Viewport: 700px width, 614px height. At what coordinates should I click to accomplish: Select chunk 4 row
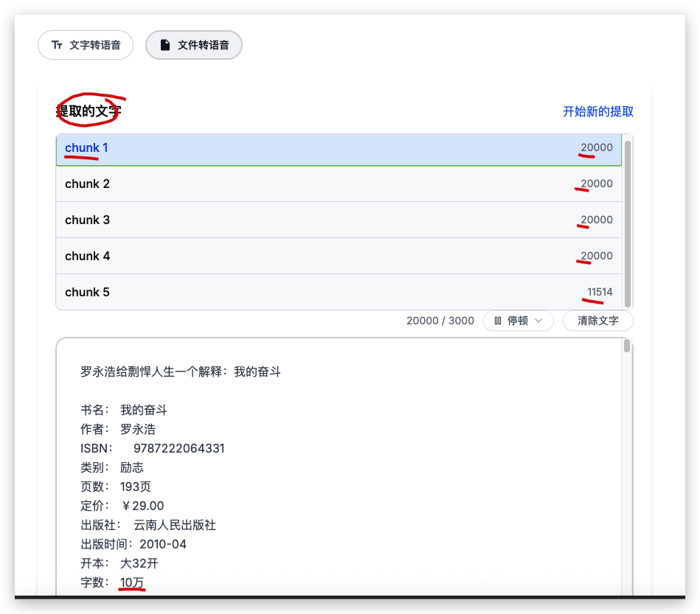pyautogui.click(x=339, y=256)
